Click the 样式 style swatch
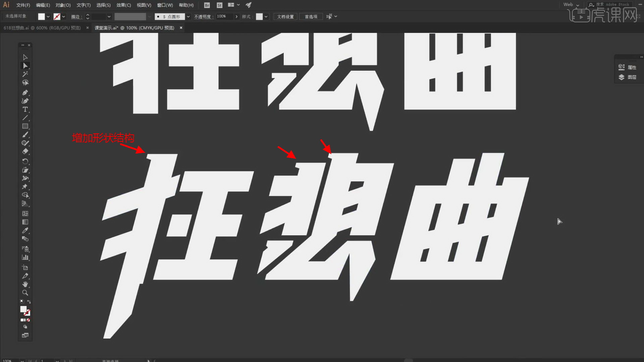 (259, 16)
